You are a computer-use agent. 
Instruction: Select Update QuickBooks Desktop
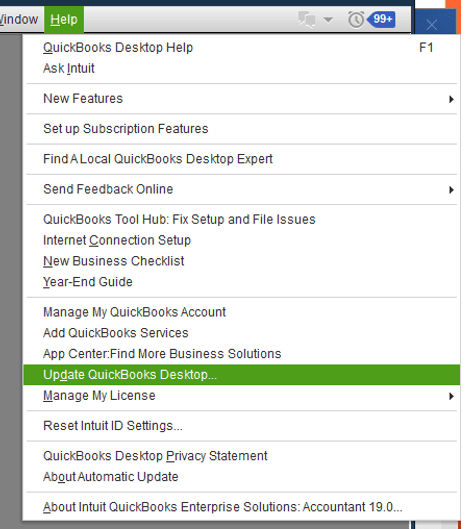tap(242, 375)
